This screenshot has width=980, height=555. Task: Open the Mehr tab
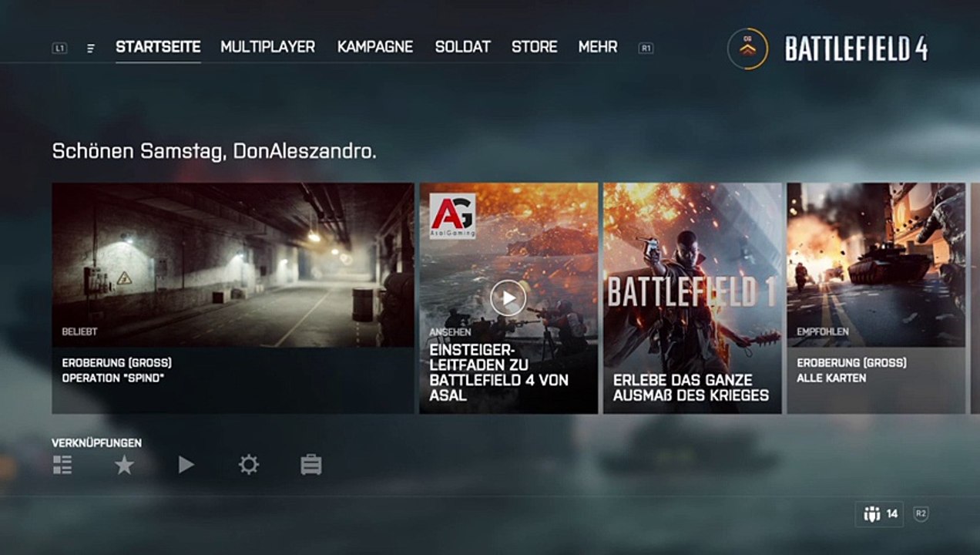tap(598, 47)
